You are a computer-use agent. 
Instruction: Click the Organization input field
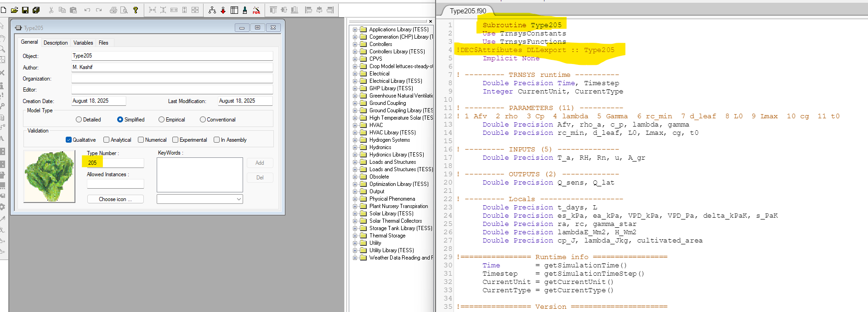[x=172, y=79]
